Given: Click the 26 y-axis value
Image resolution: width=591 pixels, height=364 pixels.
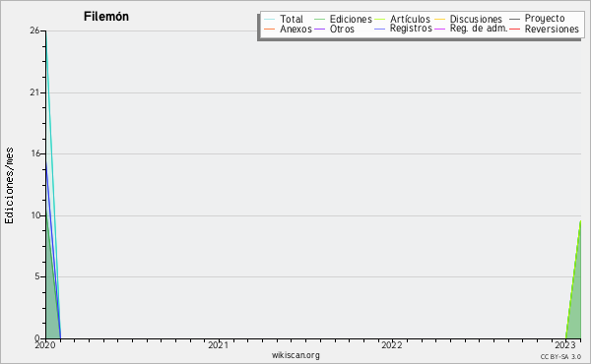Looking at the screenshot, I should click(35, 30).
